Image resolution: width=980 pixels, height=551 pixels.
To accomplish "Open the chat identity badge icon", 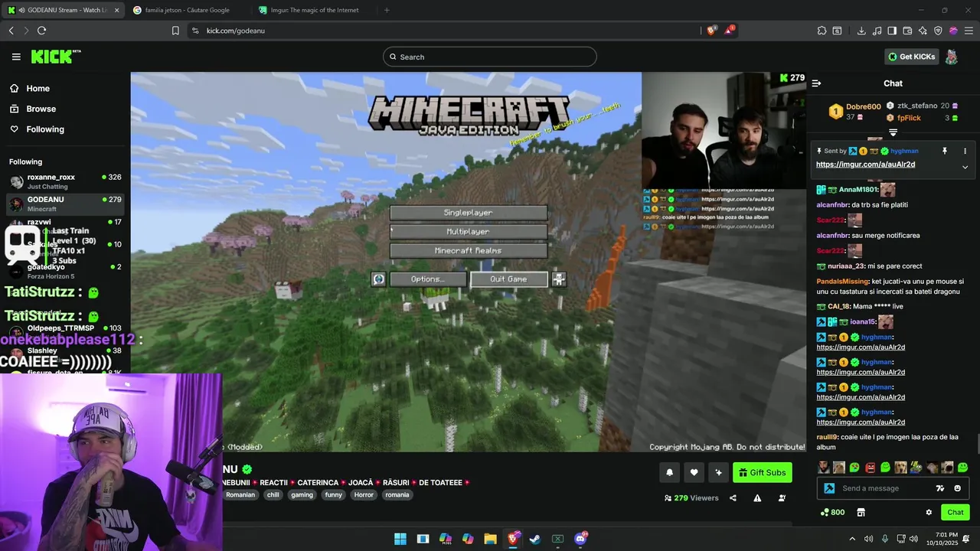I will [x=829, y=488].
